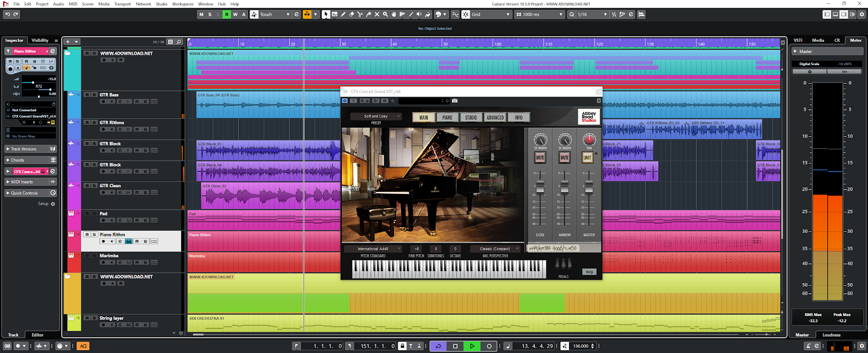This screenshot has width=868, height=353.
Task: Adjust the Ambient fader in CFX plugin
Action: [x=565, y=187]
